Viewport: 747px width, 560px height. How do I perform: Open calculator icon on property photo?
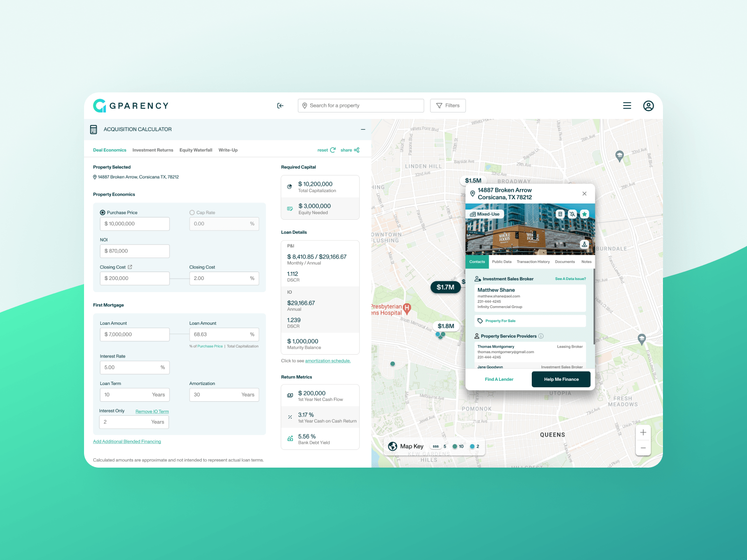tap(560, 214)
